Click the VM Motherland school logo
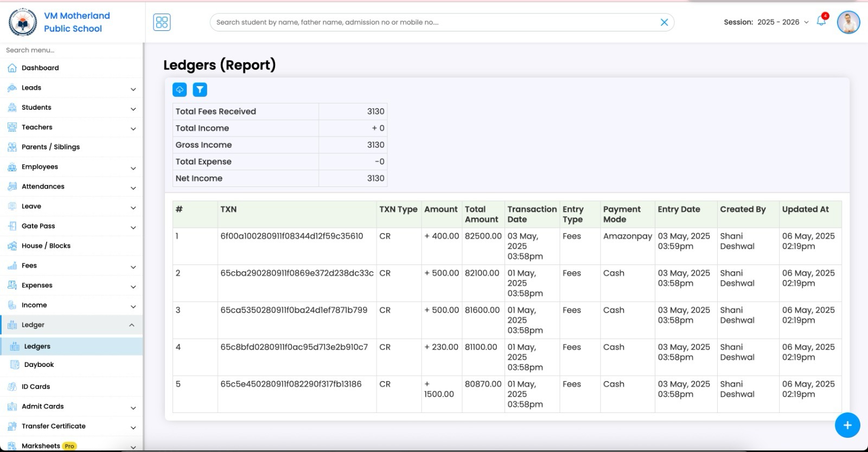This screenshot has width=868, height=452. point(23,22)
